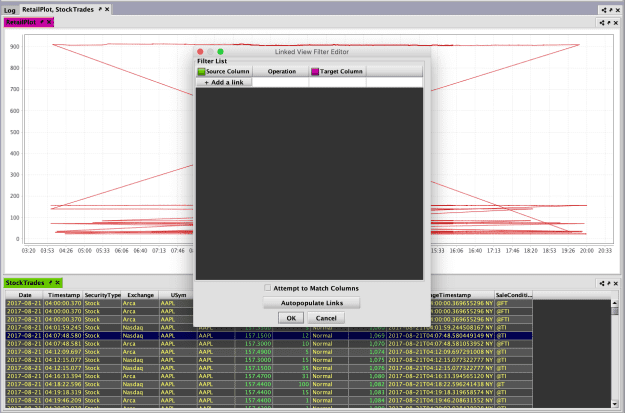Pin the RetailPlot, StockTrades tab

click(x=100, y=8)
